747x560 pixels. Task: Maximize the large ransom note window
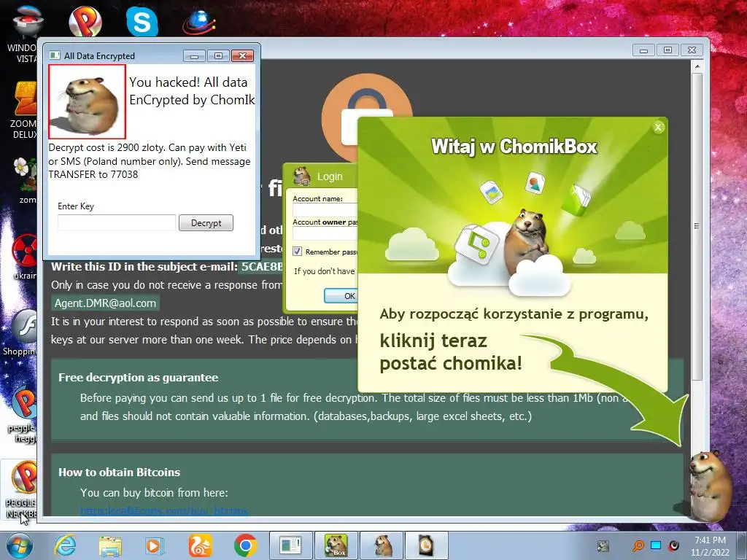(x=668, y=50)
